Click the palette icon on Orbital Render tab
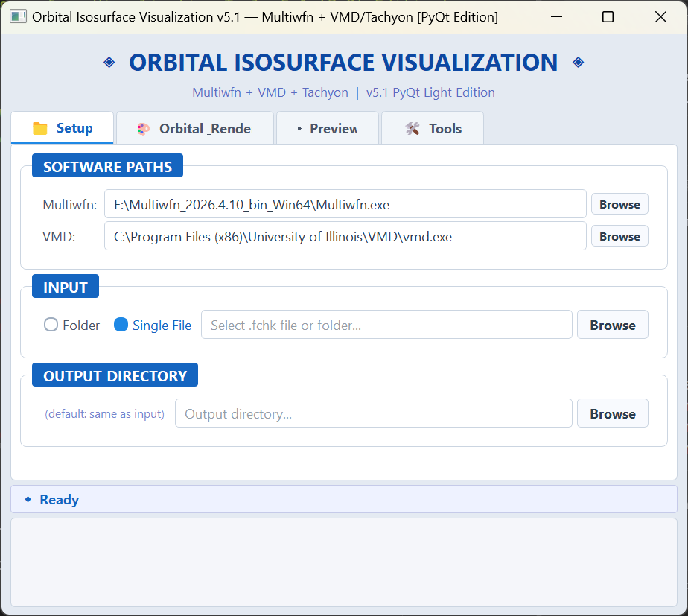Viewport: 688px width, 616px height. [144, 129]
